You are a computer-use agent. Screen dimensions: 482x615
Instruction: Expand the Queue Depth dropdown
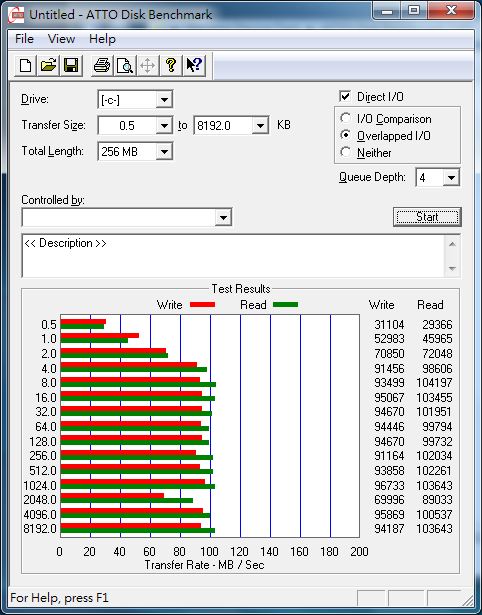[451, 178]
